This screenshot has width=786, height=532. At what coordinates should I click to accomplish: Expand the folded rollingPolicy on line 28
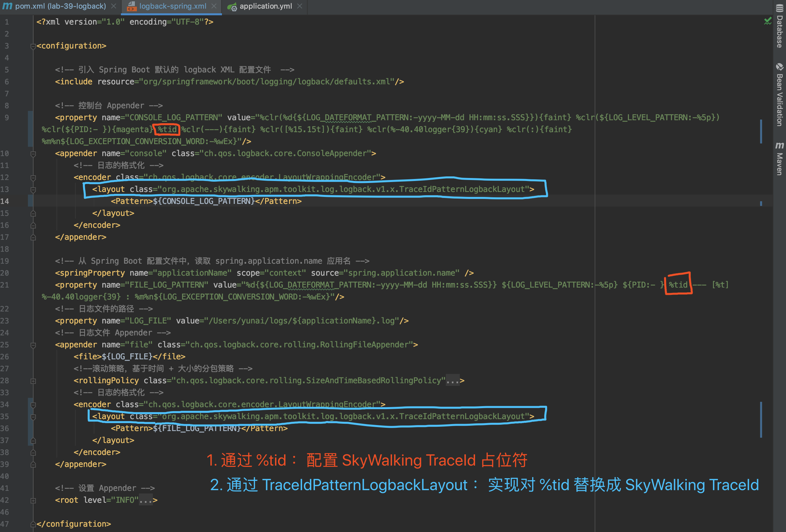(x=33, y=381)
